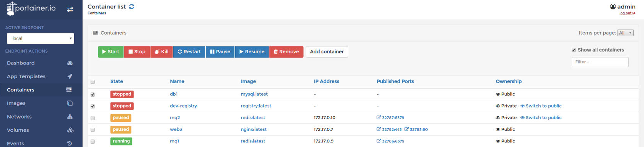Click the eye icon for web3 ownership
644x147 pixels.
click(x=498, y=129)
